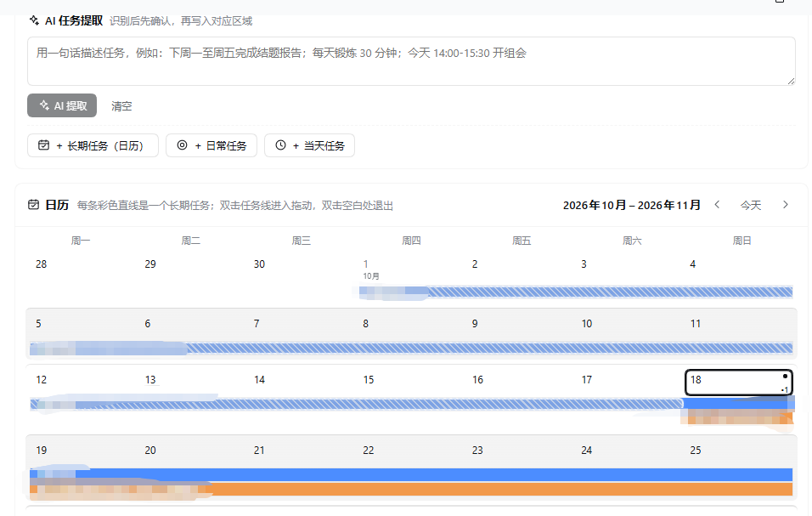Grab the resize handle of the AI text box
This screenshot has width=812, height=516.
point(792,82)
